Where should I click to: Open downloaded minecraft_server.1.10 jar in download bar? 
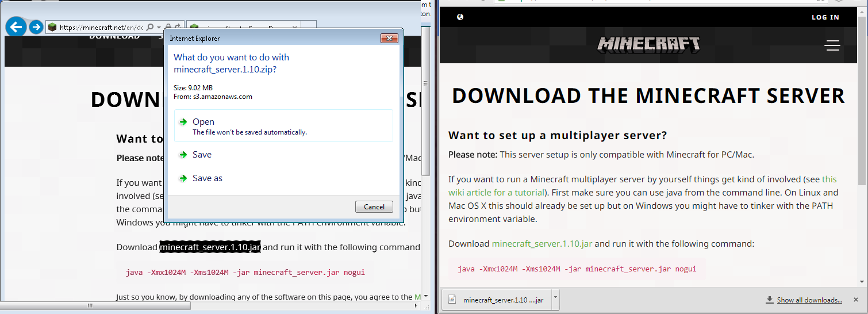point(497,300)
